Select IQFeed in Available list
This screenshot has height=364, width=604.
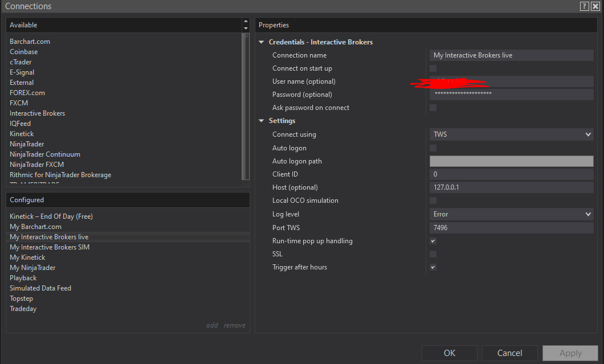[20, 124]
